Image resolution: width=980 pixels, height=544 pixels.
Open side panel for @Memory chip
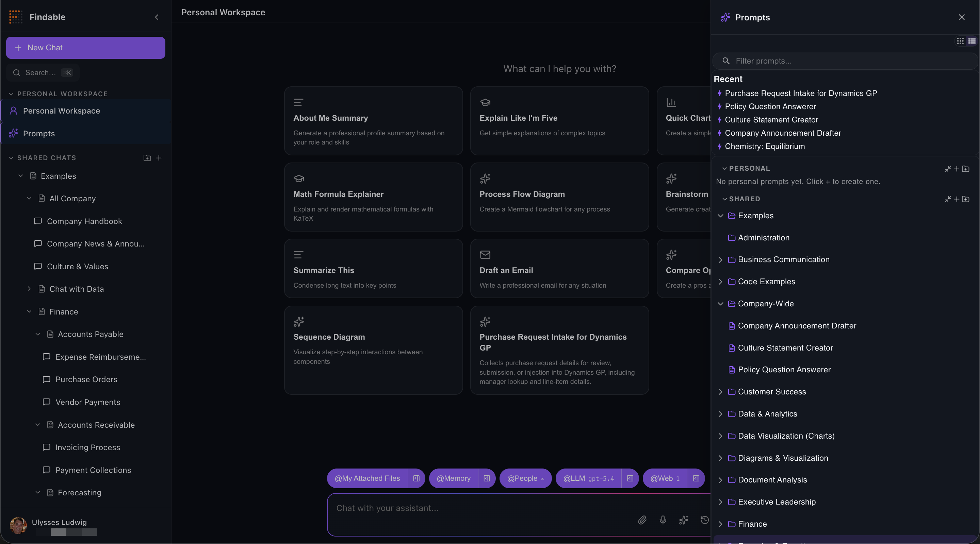coord(487,478)
